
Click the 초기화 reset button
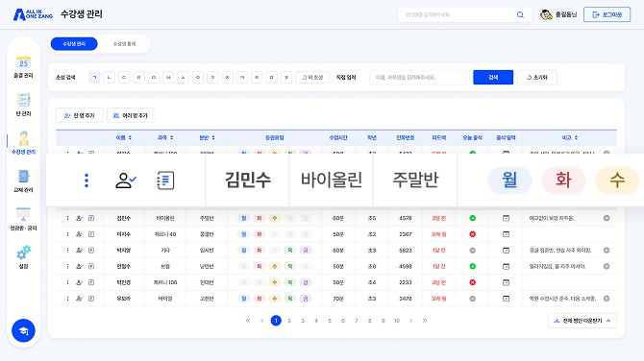[536, 77]
